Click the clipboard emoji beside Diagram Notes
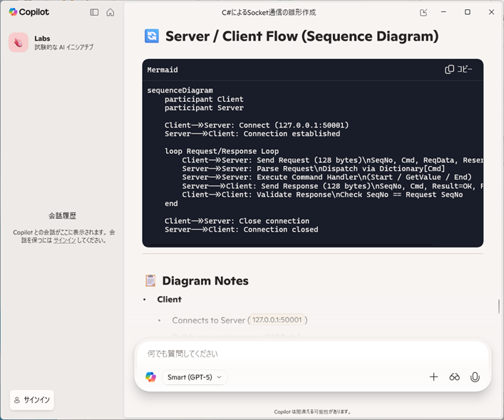The image size is (504, 420). pyautogui.click(x=150, y=280)
